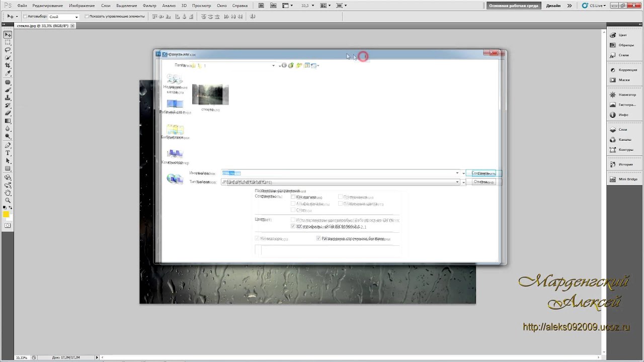Open Библиотеки in the dialog sidebar
This screenshot has width=644, height=362.
[x=175, y=132]
